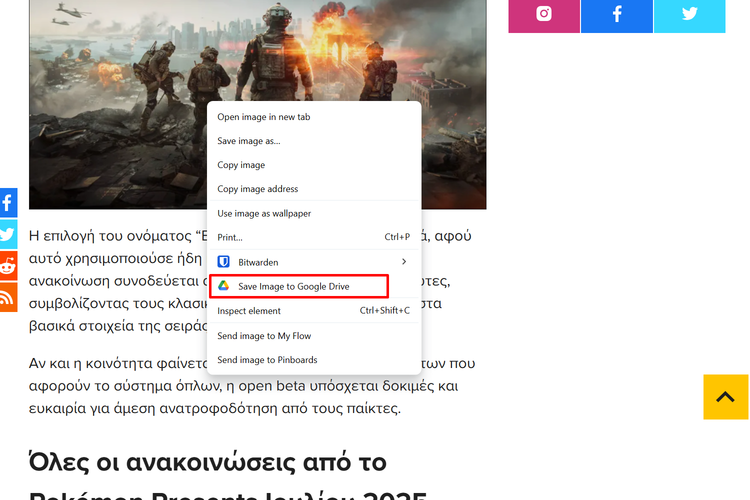Viewport: 750px width, 500px height.
Task: Open the pink-header row Facebook button
Action: [x=617, y=16]
